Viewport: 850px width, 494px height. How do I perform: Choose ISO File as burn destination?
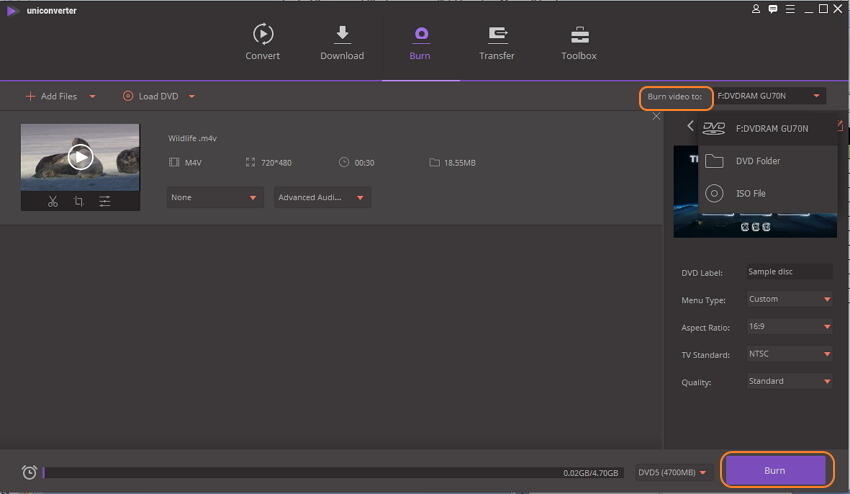pyautogui.click(x=769, y=194)
